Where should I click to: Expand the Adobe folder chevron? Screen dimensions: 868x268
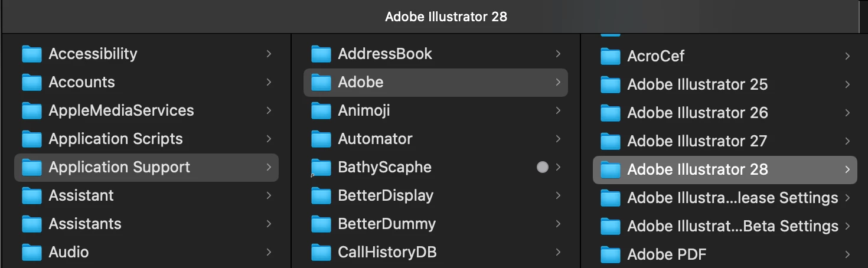click(558, 82)
